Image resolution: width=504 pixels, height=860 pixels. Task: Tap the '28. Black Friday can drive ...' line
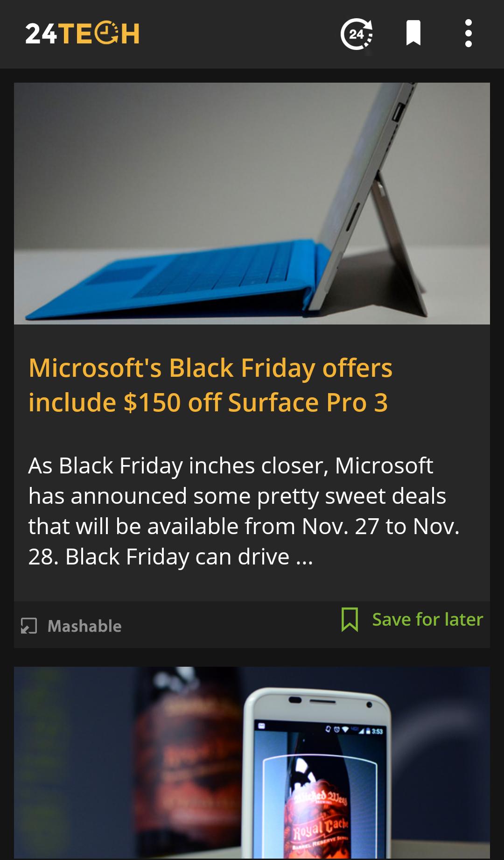(x=170, y=557)
